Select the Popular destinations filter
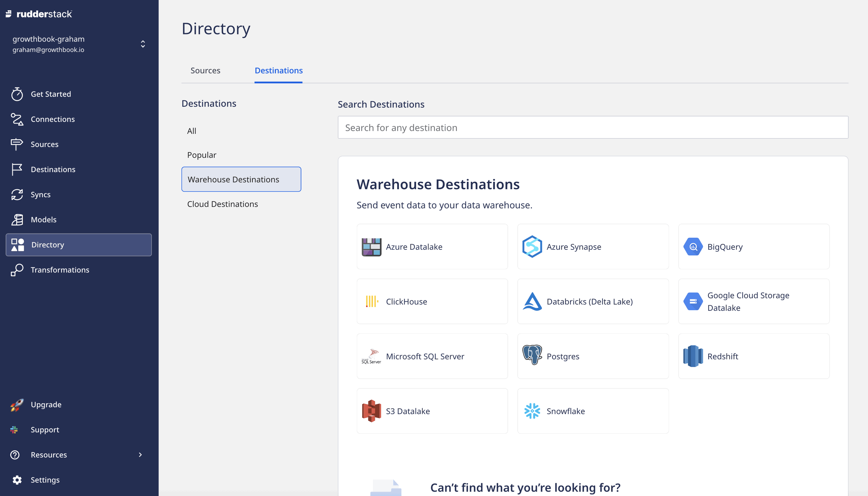 pyautogui.click(x=201, y=154)
